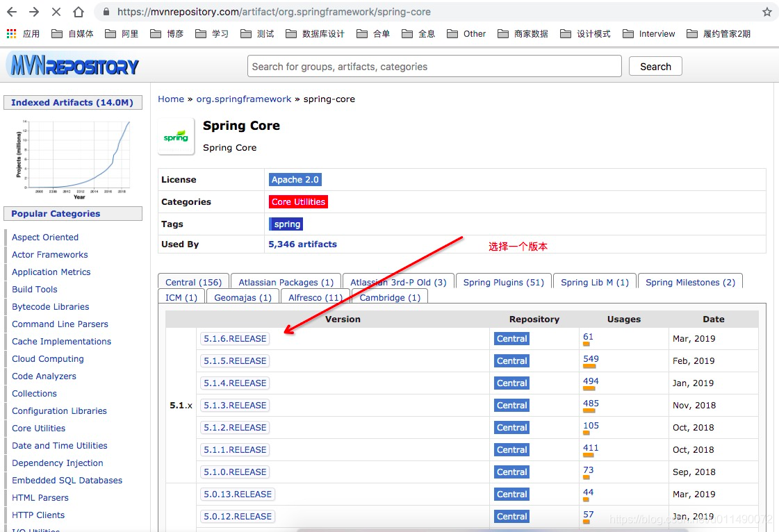
Task: Switch to Spring Plugins (51) tab
Action: (503, 282)
